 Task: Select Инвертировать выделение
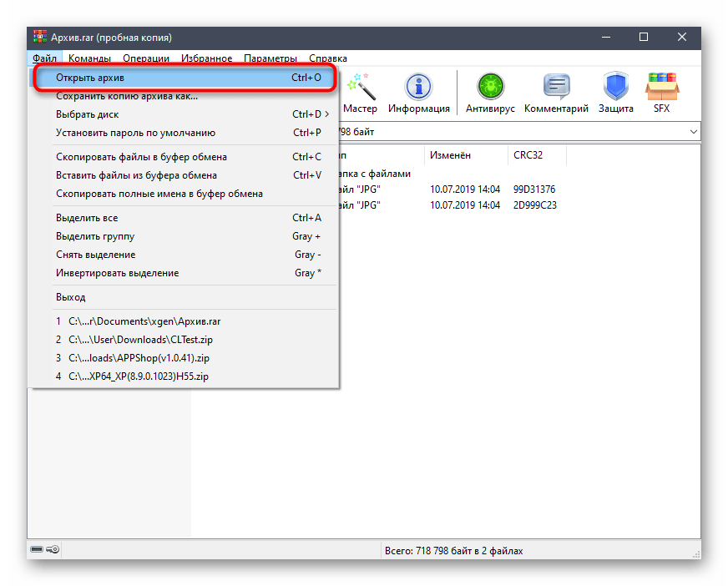pos(184,273)
